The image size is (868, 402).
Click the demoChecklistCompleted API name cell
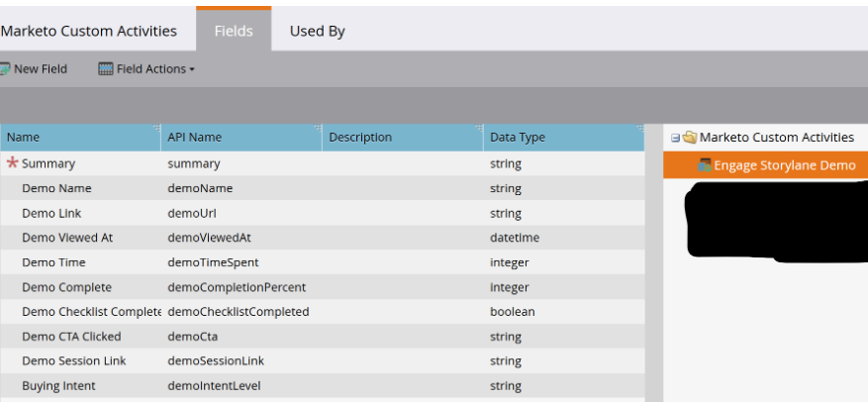point(239,312)
